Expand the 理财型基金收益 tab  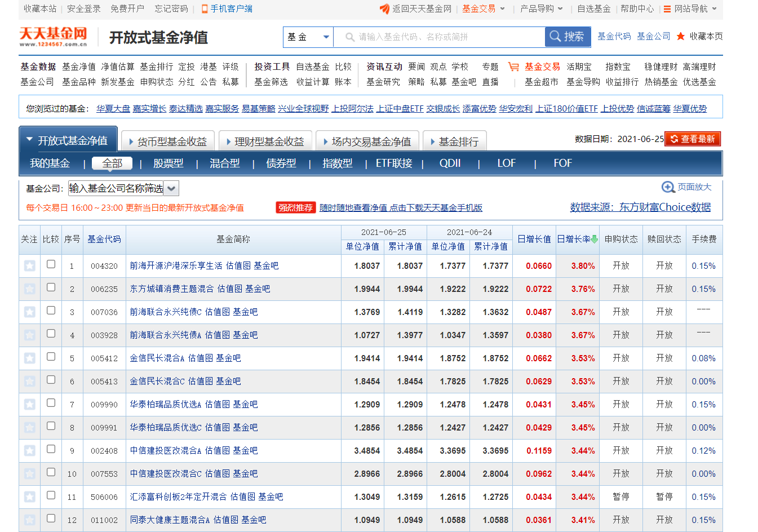(x=264, y=141)
